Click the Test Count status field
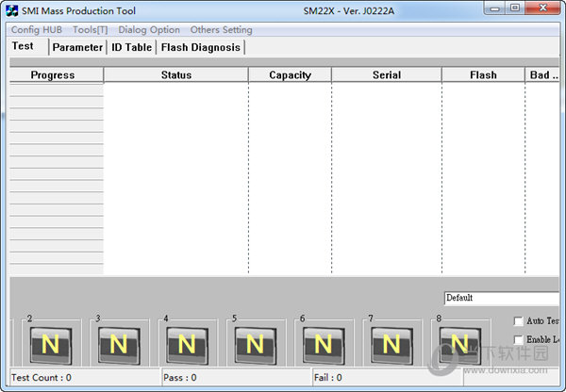This screenshot has height=392, width=566. coord(85,378)
